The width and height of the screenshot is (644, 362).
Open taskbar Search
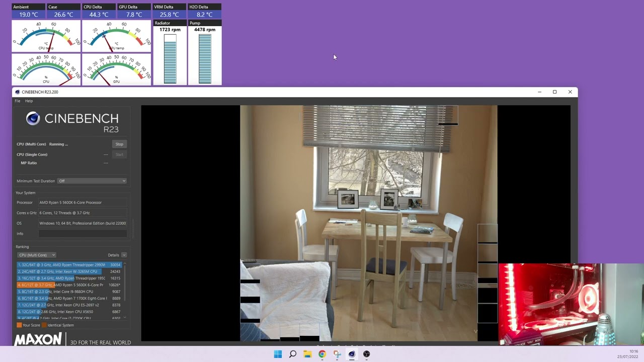pyautogui.click(x=292, y=354)
